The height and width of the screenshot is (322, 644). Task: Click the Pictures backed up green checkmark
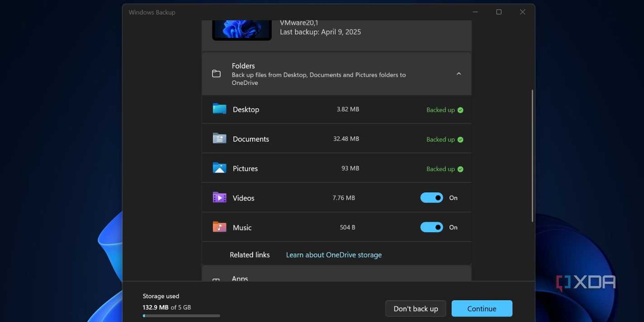coord(460,169)
